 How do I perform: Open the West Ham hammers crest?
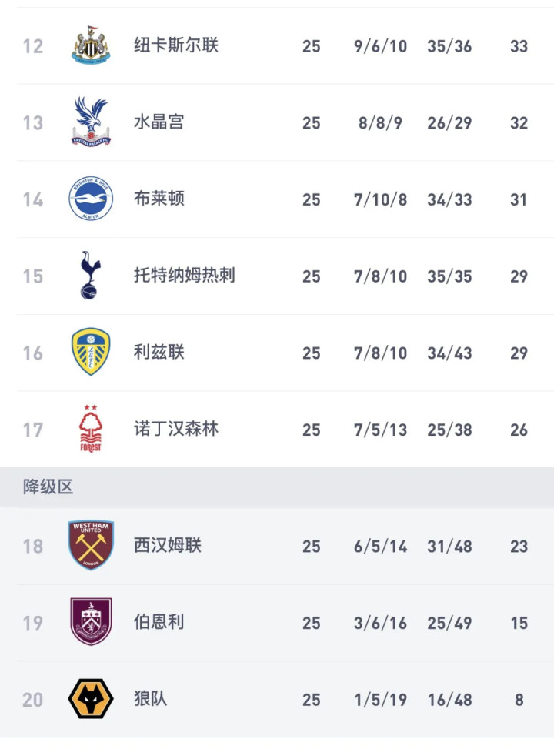tap(91, 545)
